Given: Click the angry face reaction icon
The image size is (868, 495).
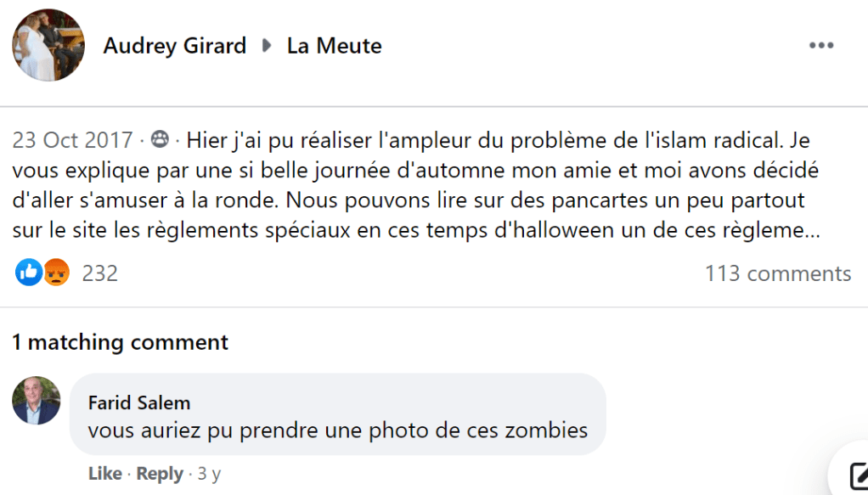Looking at the screenshot, I should pos(55,273).
